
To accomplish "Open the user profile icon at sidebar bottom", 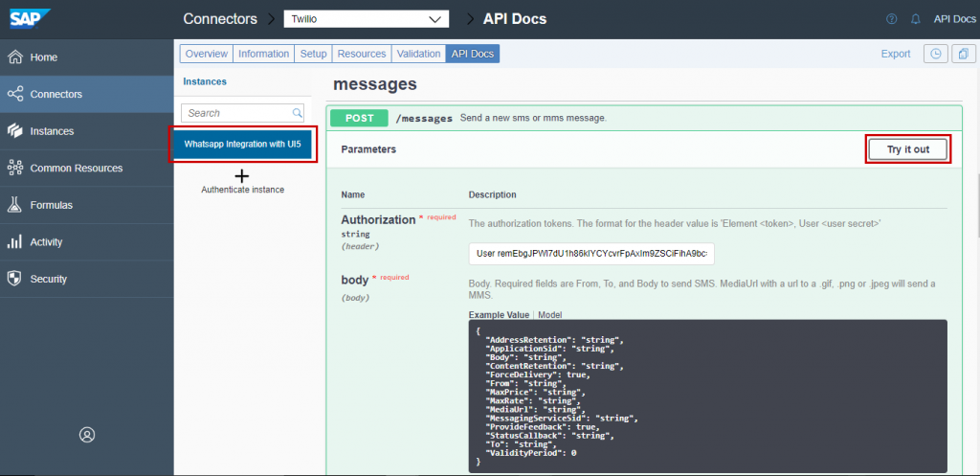I will pos(87,435).
